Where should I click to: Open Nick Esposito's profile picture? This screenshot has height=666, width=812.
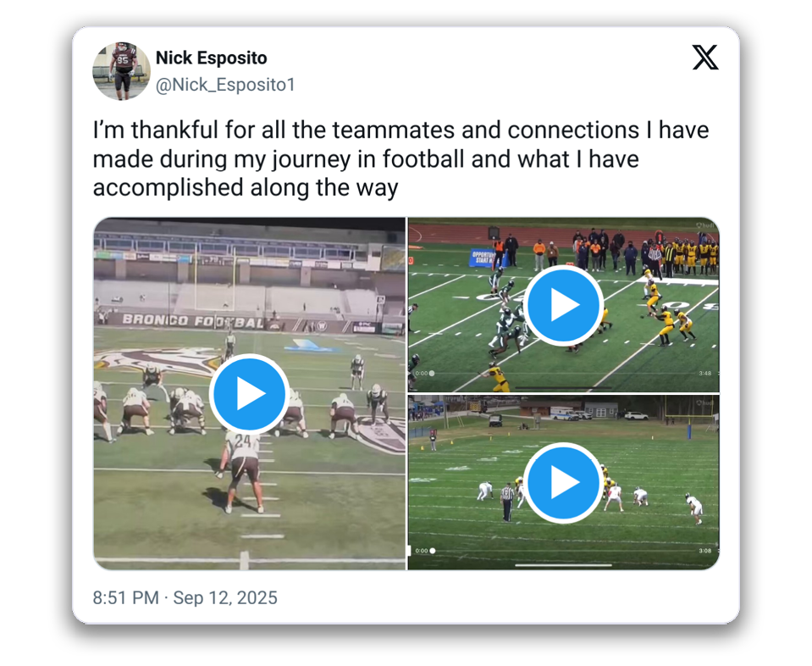[x=121, y=71]
